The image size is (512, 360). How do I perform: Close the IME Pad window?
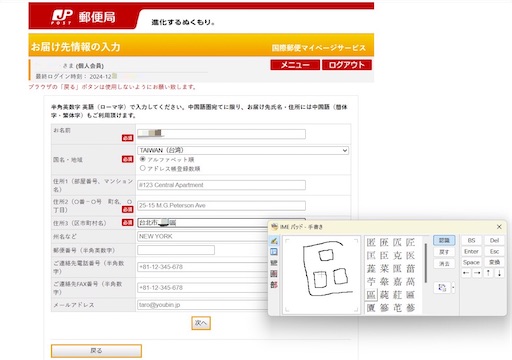coord(499,227)
